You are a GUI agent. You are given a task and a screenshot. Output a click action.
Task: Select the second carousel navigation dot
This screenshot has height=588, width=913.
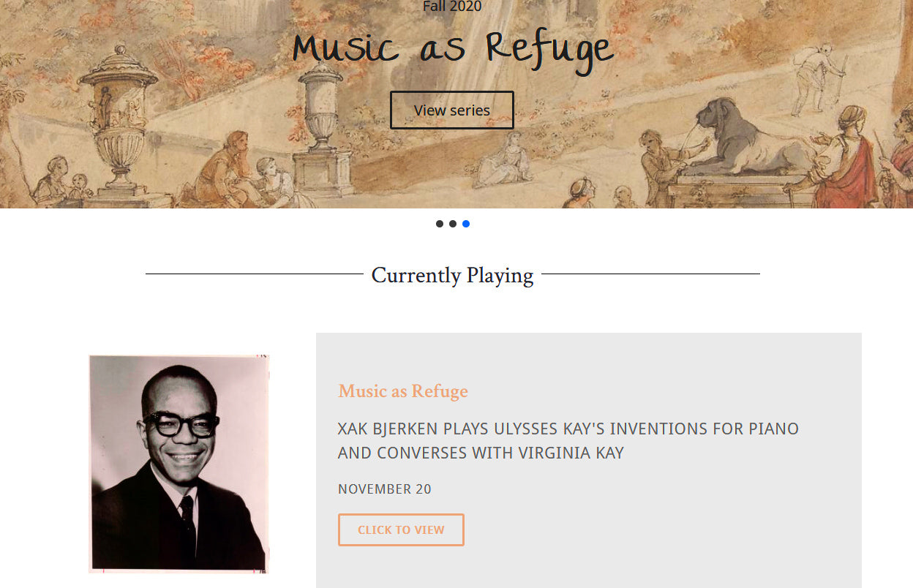coord(453,224)
